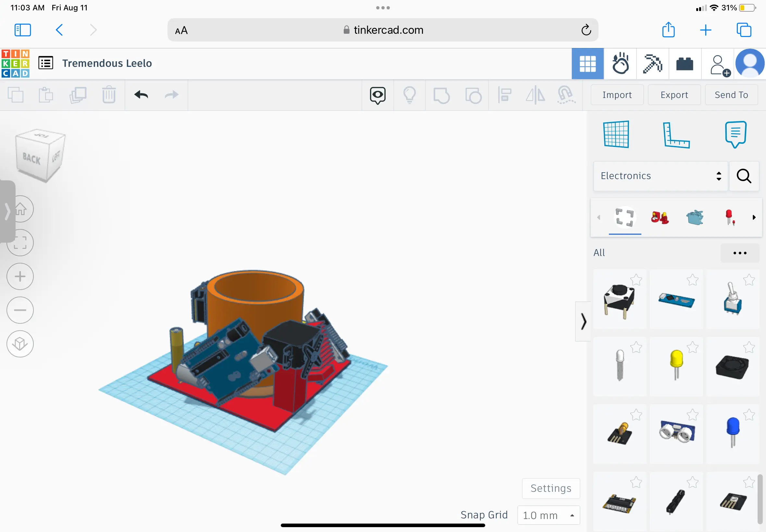Click the Home view button

point(21,209)
